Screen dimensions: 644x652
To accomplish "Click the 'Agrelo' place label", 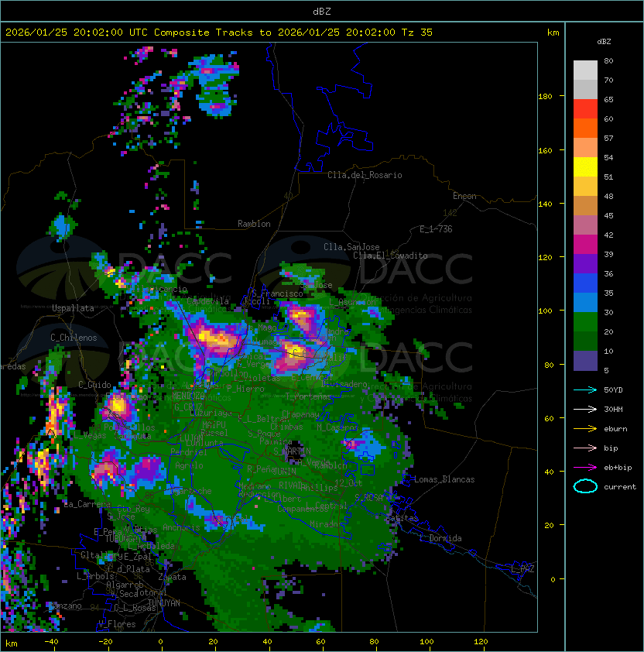I will (x=189, y=465).
